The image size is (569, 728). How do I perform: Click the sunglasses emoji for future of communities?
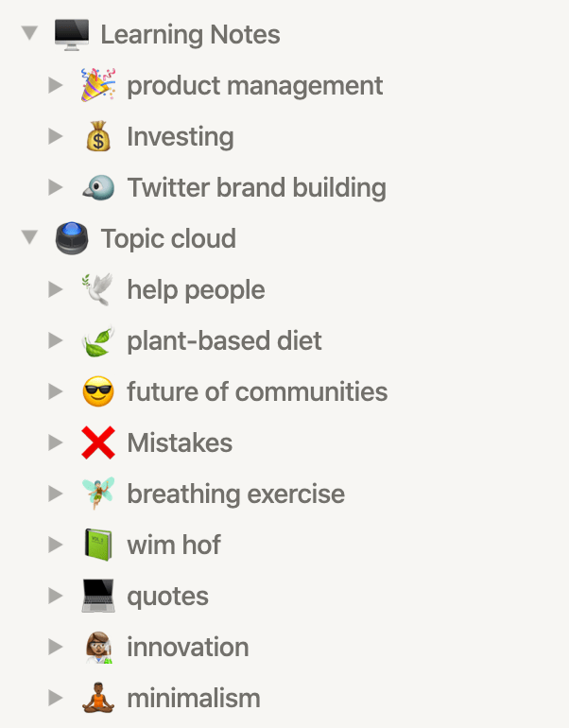pyautogui.click(x=97, y=392)
